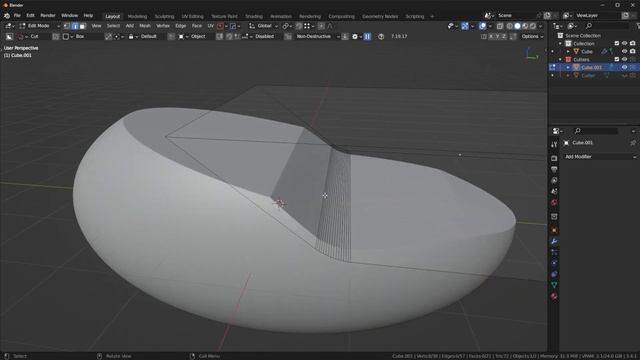This screenshot has height=360, width=640.
Task: Click the properties editor search field
Action: click(x=597, y=131)
